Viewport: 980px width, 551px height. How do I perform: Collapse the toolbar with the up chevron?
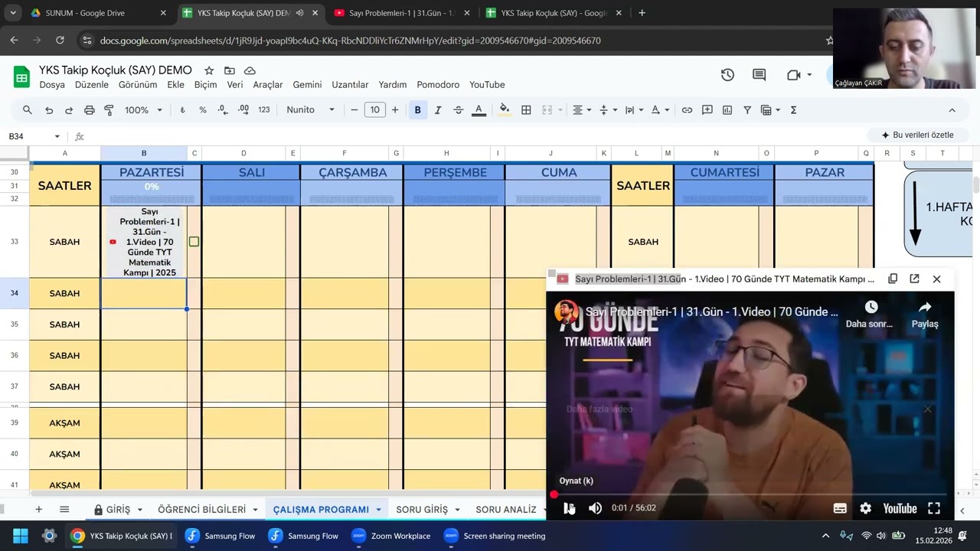[952, 110]
